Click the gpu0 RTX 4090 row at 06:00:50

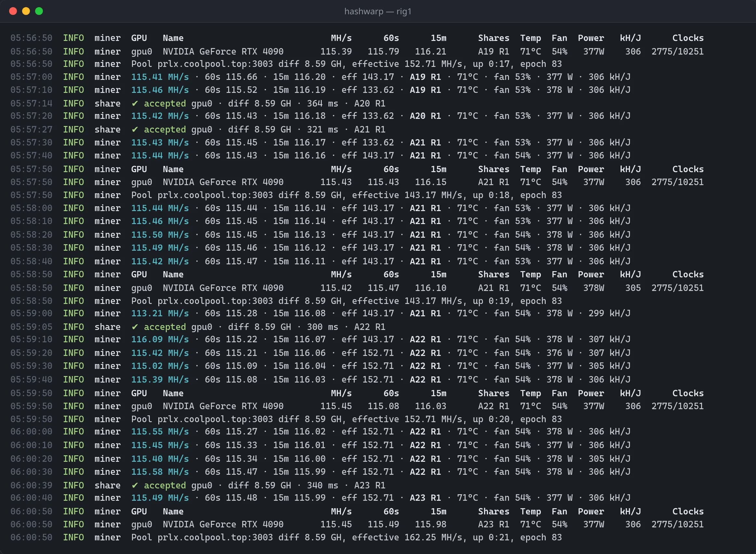click(357, 524)
